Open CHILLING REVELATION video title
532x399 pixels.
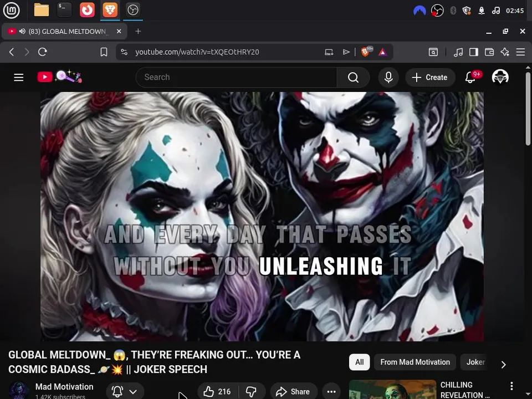click(x=465, y=390)
